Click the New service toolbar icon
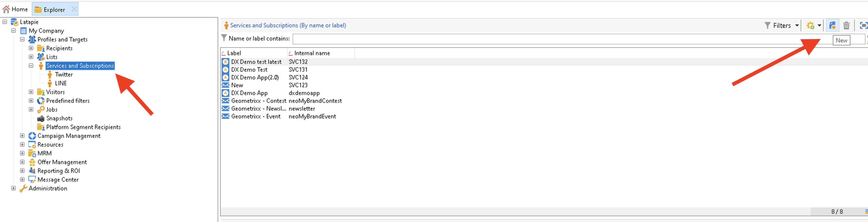Viewport: 868px width, 222px height. (x=832, y=25)
